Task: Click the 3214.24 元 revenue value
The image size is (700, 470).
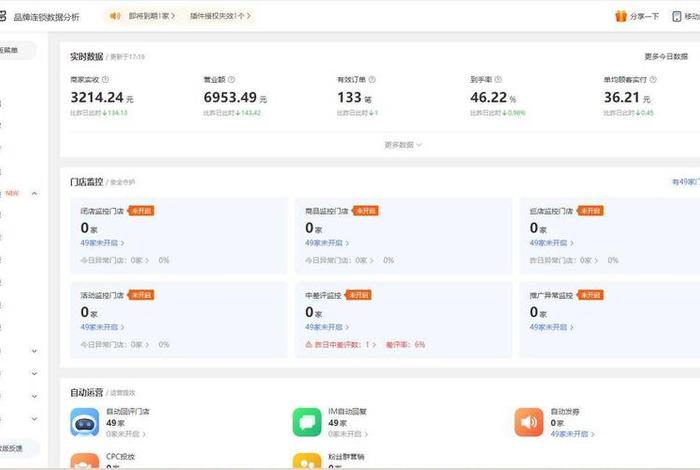Action: [x=102, y=97]
